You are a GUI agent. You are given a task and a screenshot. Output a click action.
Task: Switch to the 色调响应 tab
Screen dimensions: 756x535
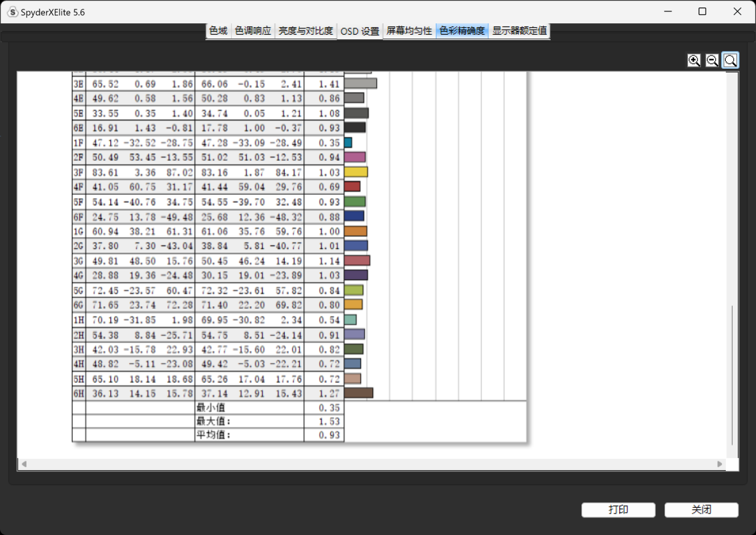253,31
